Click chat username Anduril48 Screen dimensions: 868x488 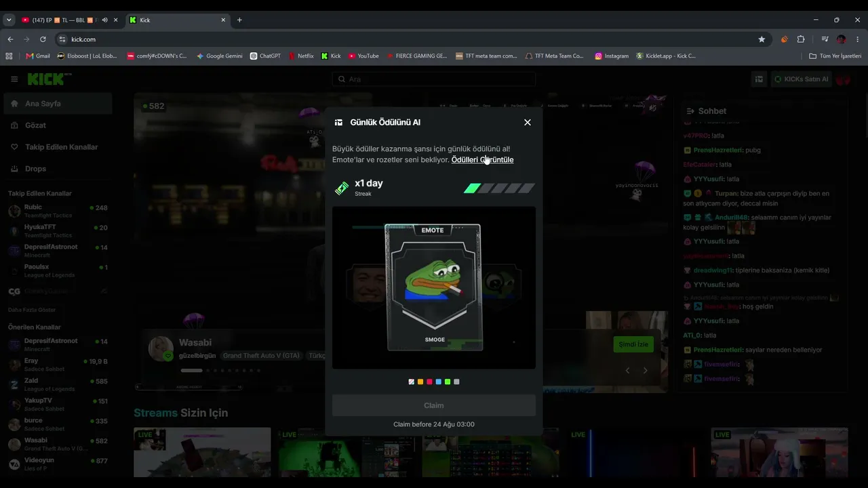tap(730, 218)
